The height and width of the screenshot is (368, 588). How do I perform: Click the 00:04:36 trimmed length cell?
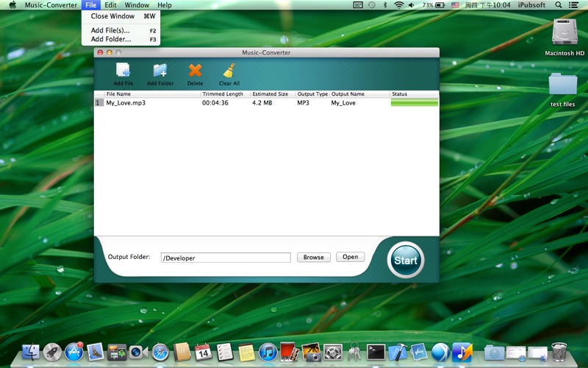click(215, 102)
